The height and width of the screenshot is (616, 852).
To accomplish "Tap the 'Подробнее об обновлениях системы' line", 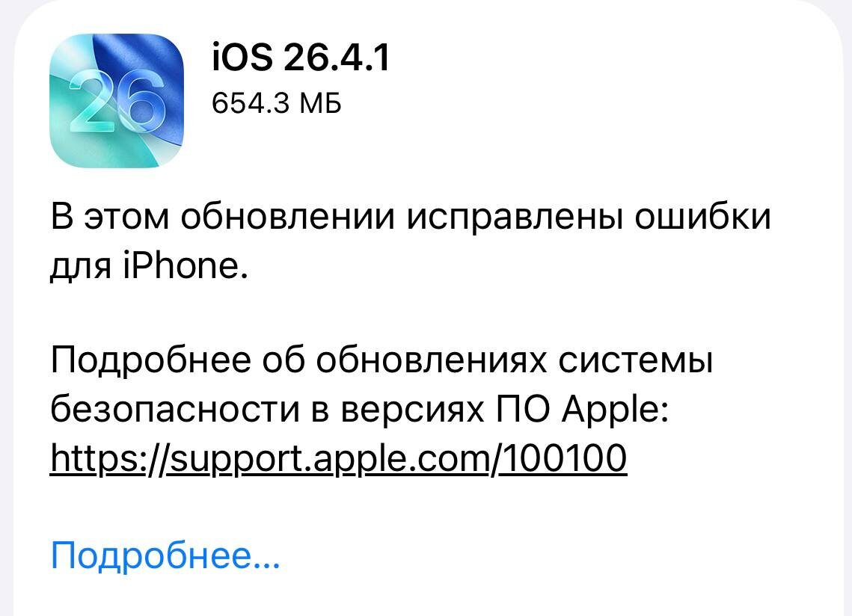I will (381, 360).
